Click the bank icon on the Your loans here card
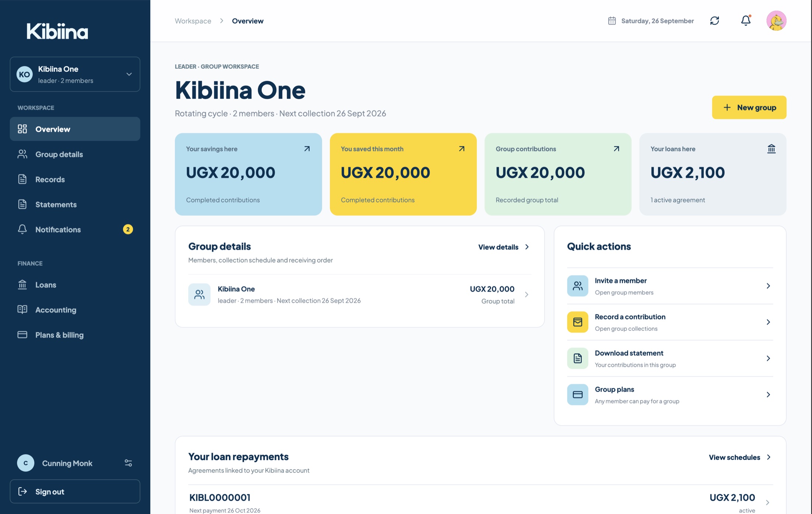 pos(771,149)
